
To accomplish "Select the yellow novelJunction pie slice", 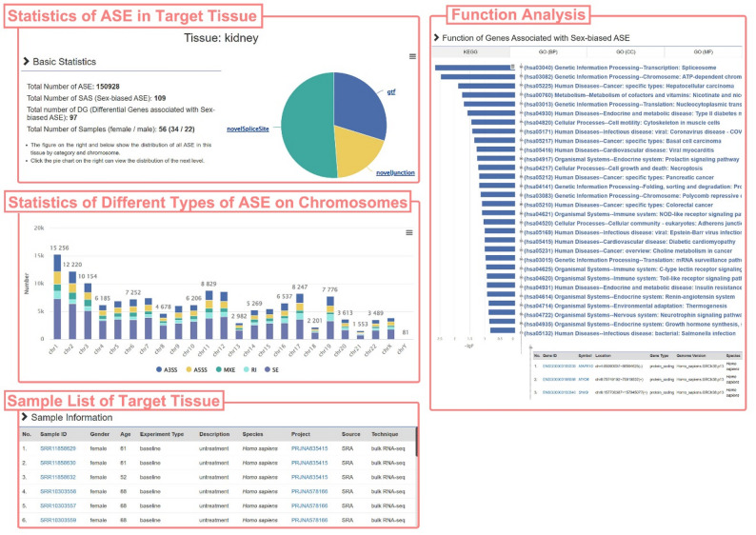I will [x=358, y=150].
